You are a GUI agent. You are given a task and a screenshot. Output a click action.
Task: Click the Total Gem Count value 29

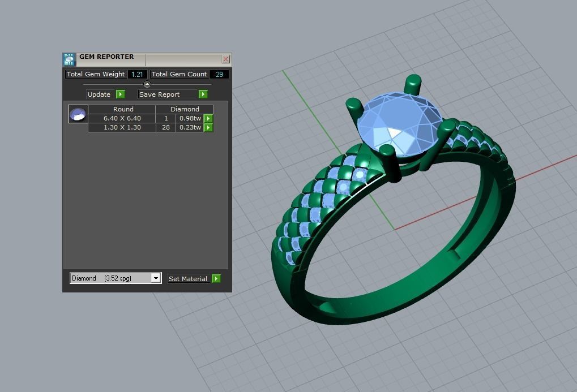pos(219,74)
